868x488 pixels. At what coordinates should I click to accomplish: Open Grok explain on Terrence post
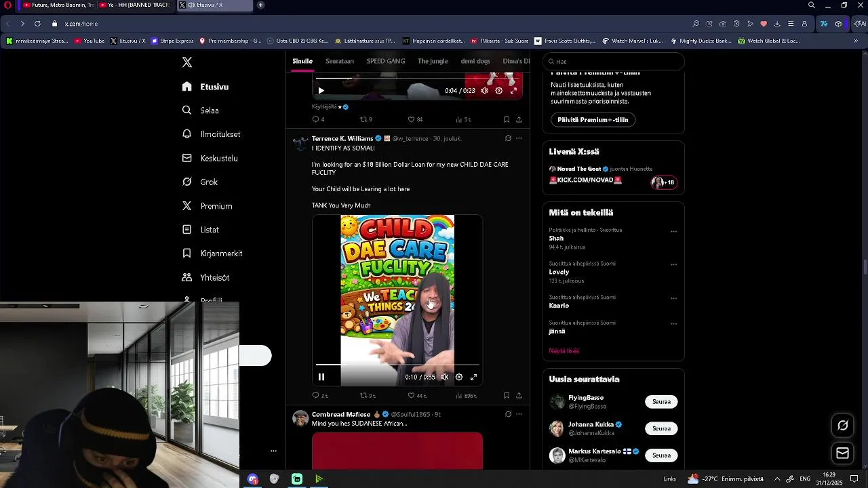click(x=508, y=138)
